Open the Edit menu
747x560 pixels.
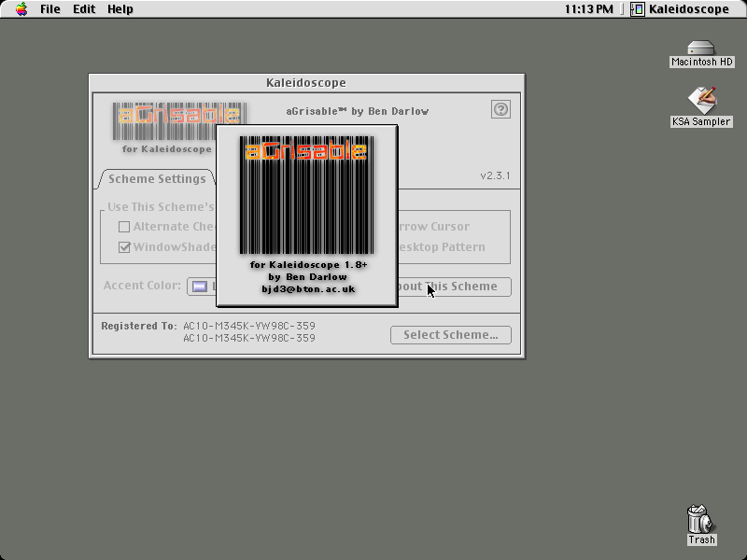[84, 9]
